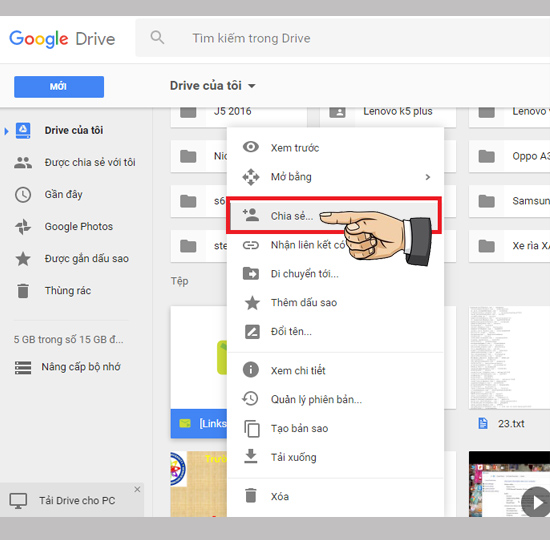
Task: Expand the Mở bằng submenu arrow
Action: pos(428,177)
